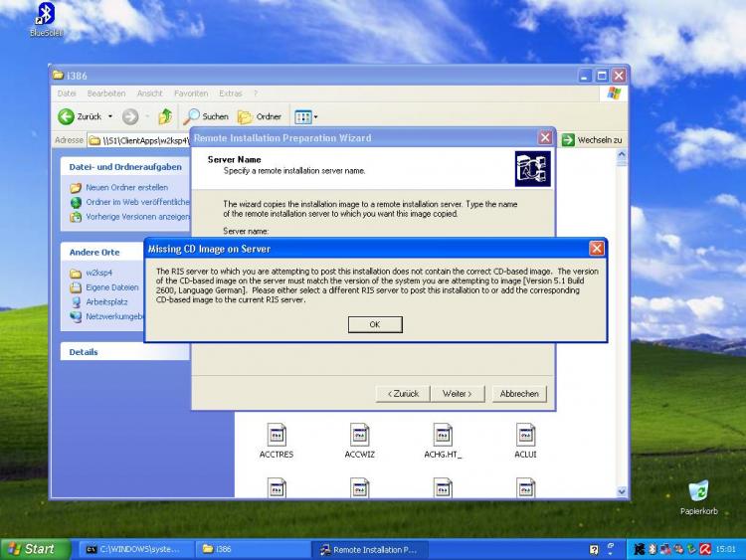Switch to i386 taskbar item
This screenshot has height=560, width=746.
(x=253, y=549)
